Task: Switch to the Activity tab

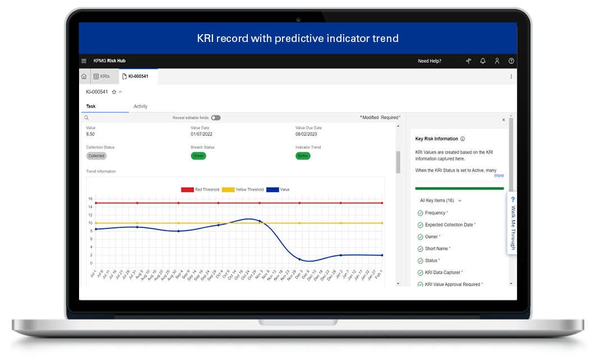Action: click(x=140, y=106)
